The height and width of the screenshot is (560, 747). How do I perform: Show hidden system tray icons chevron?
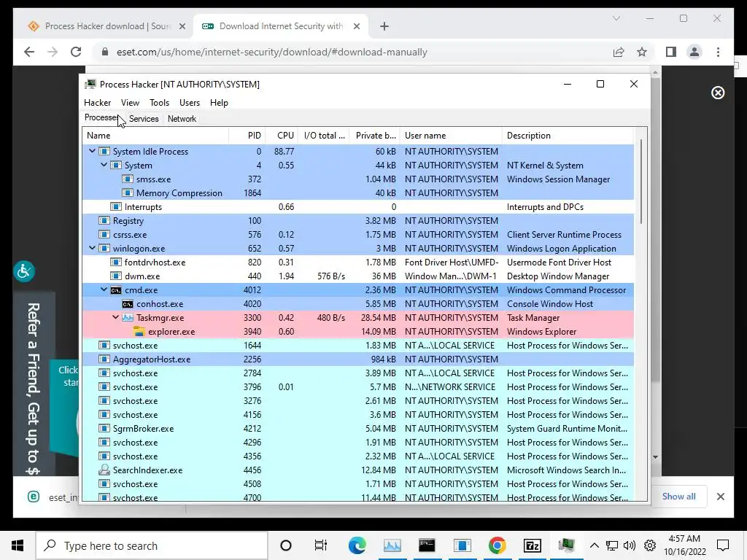[594, 545]
